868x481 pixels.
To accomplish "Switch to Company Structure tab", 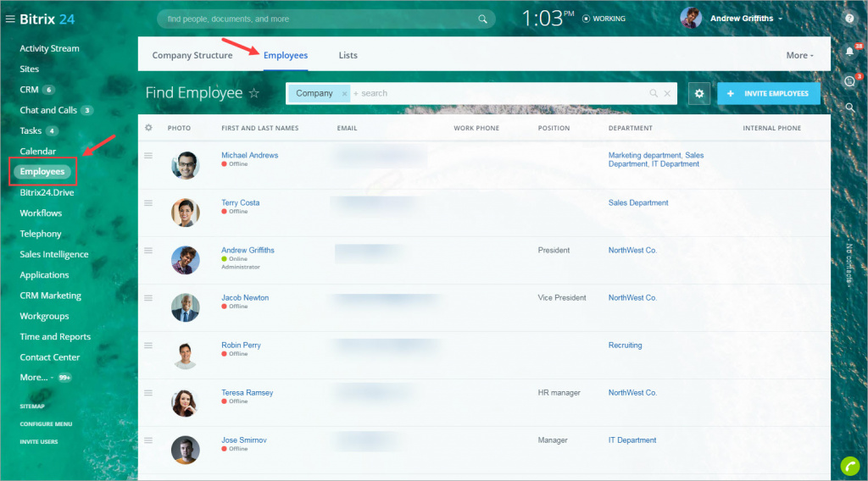I will tap(192, 55).
